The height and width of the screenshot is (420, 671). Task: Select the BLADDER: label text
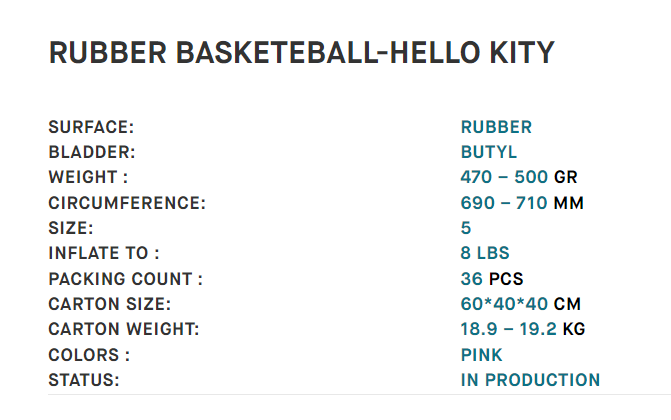click(x=92, y=152)
